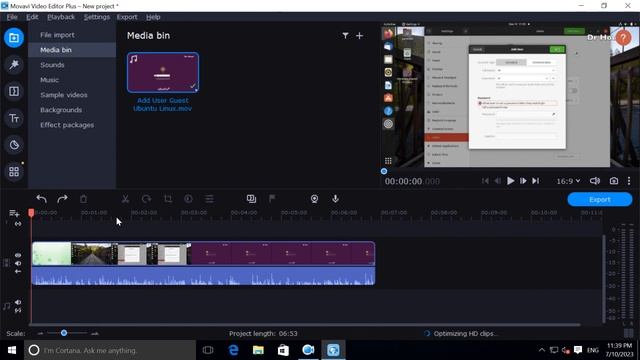Open the Transition wizard icon

(251, 199)
